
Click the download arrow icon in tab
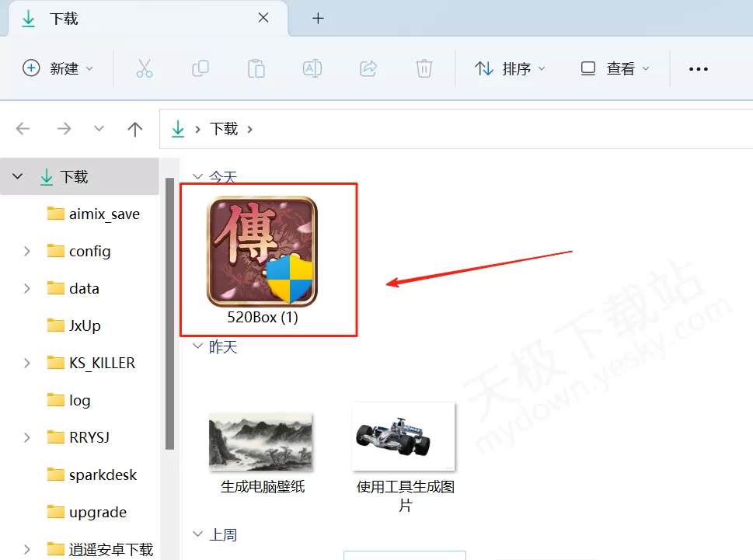point(28,19)
